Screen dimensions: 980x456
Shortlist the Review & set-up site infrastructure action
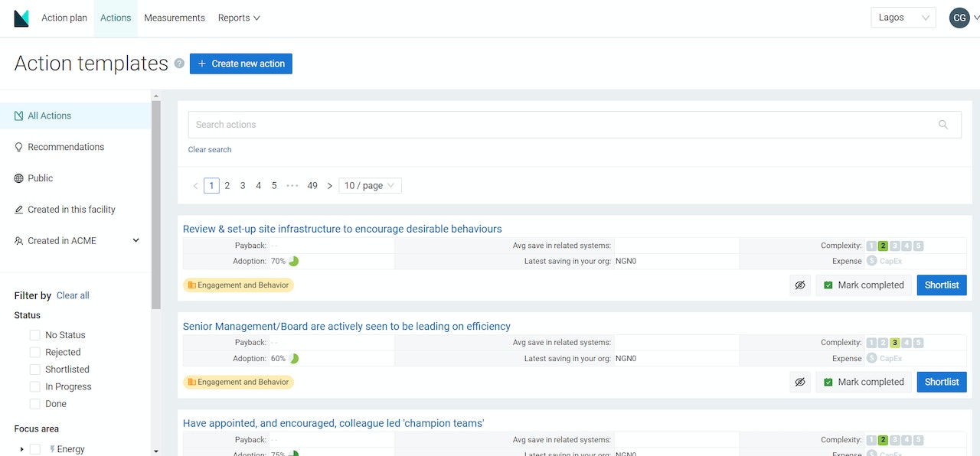coord(942,285)
